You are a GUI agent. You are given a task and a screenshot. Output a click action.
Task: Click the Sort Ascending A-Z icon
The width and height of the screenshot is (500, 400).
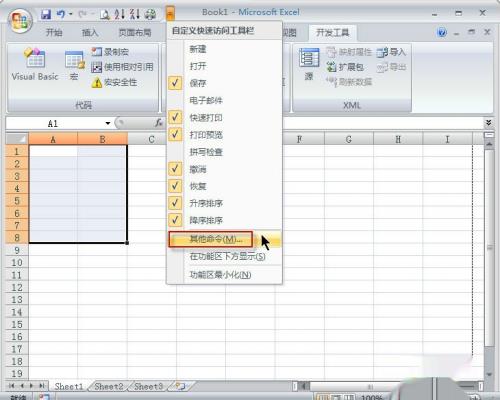pos(120,14)
